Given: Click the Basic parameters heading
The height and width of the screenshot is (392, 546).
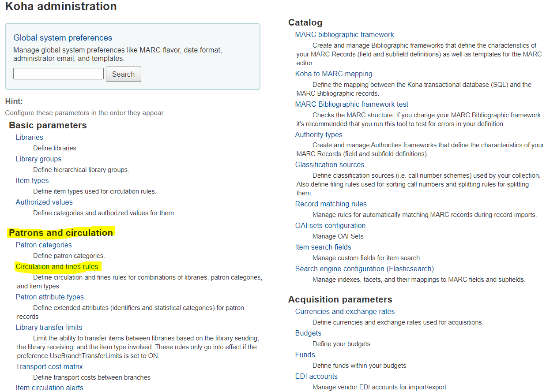Looking at the screenshot, I should point(48,126).
